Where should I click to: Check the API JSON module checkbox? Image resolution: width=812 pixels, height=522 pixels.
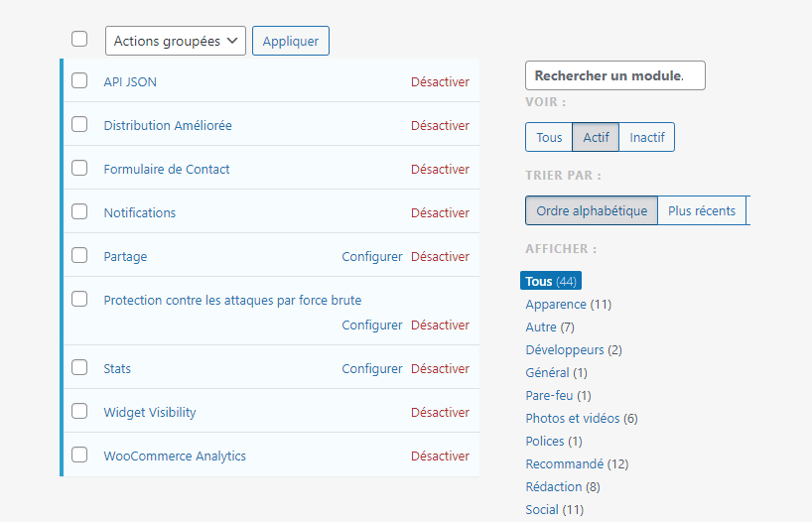[x=79, y=80]
